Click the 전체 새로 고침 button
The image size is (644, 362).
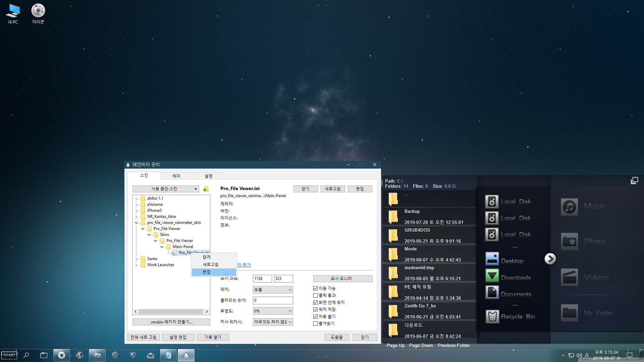click(144, 337)
